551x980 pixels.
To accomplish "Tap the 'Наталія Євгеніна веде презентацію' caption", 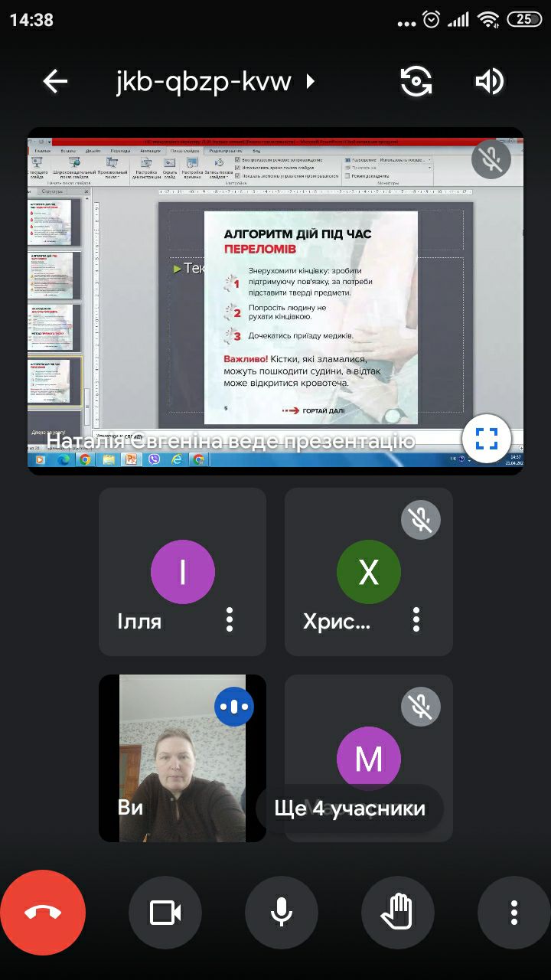I will pyautogui.click(x=231, y=442).
